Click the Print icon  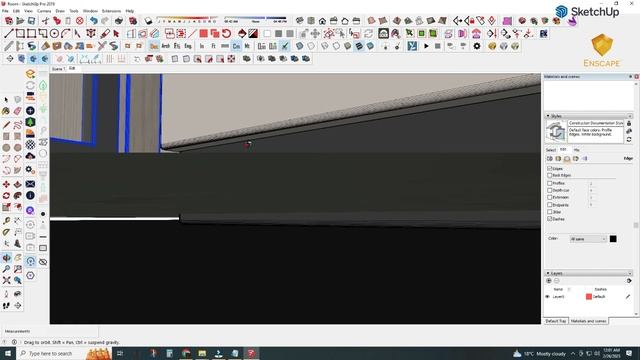point(119,21)
